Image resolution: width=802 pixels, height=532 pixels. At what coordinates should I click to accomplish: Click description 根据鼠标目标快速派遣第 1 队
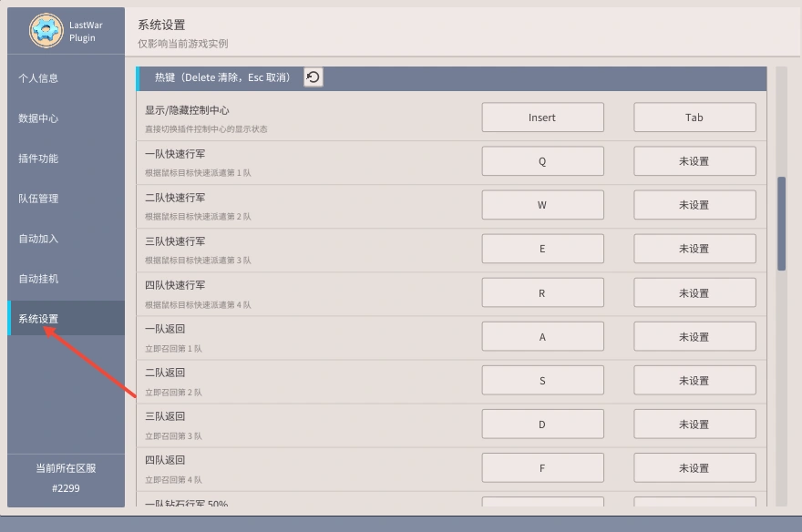tap(198, 173)
